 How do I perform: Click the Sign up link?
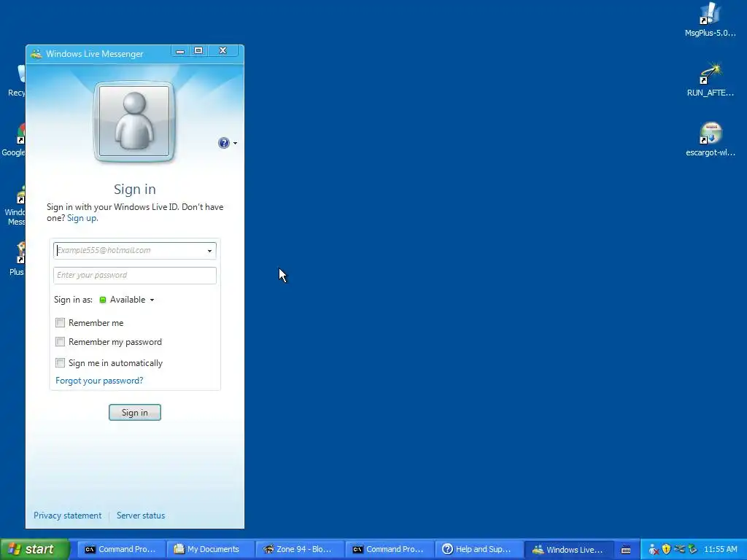[82, 218]
